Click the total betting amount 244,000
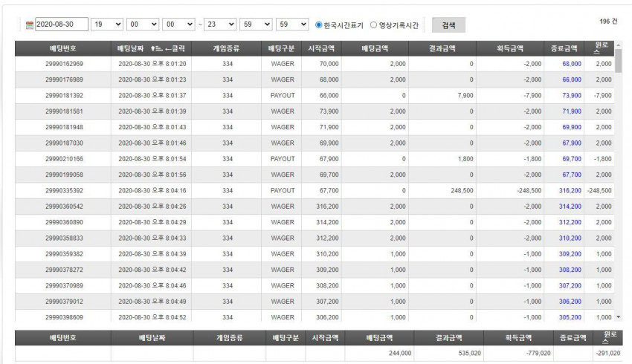 click(400, 353)
